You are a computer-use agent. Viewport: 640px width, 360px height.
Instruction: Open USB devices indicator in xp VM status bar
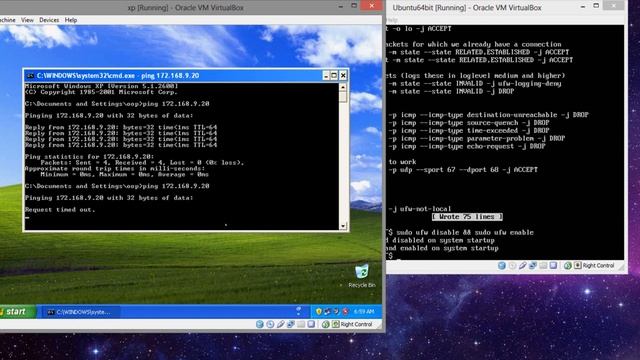(280, 324)
